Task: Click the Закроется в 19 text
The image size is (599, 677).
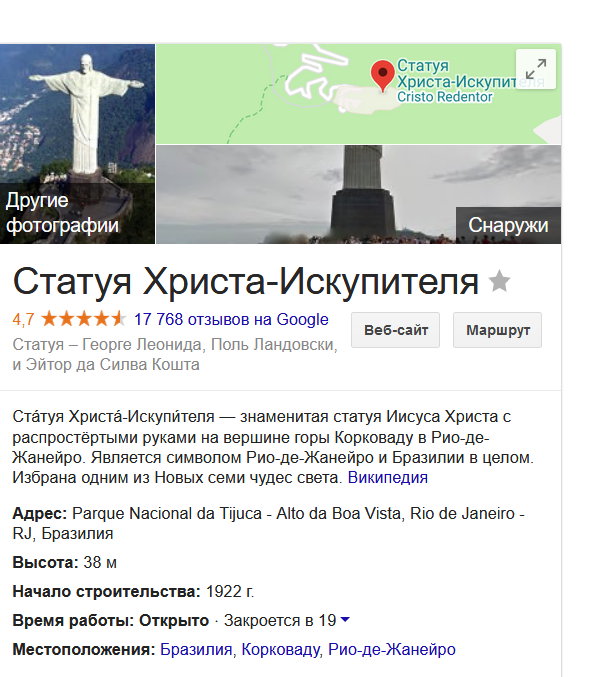Action: point(280,620)
